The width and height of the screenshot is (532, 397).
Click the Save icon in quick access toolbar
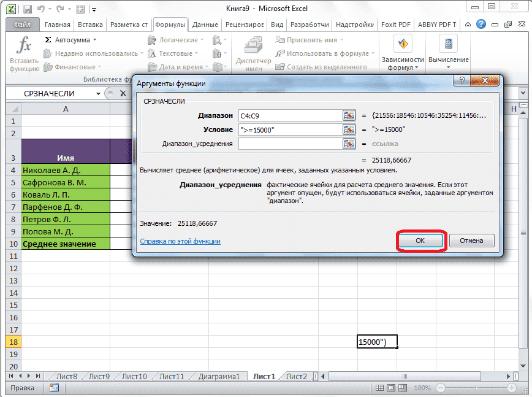pos(26,8)
